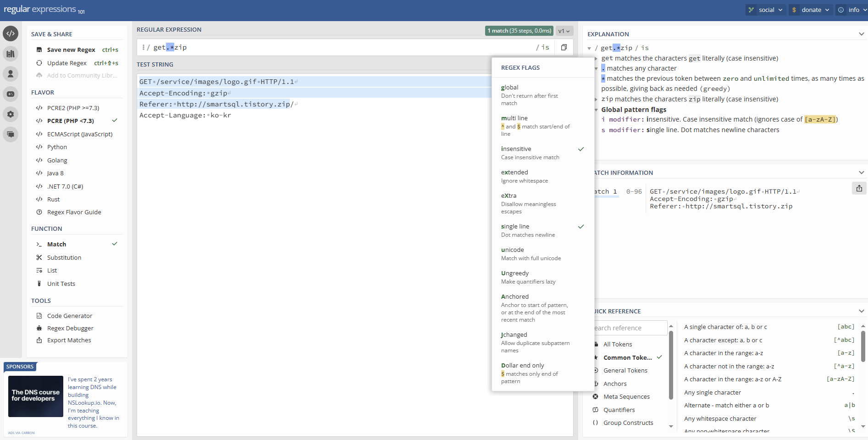Click the 1 match result badge

pos(519,31)
